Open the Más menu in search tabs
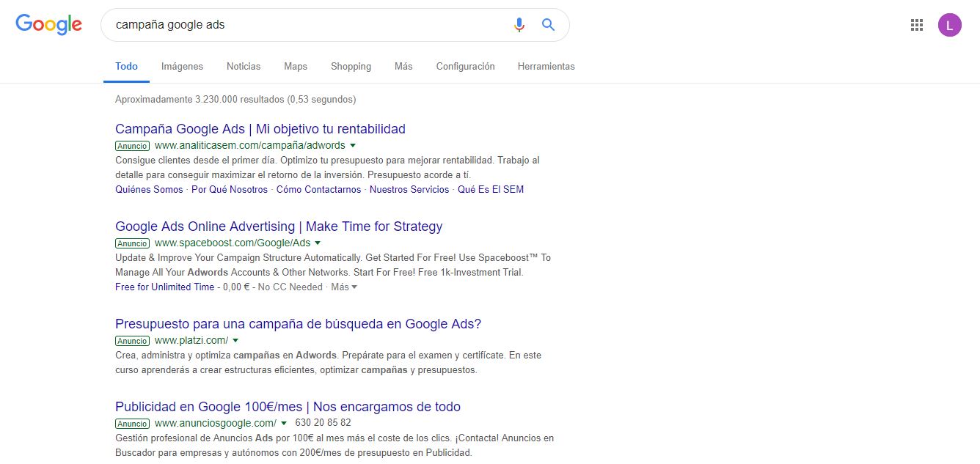 click(403, 66)
